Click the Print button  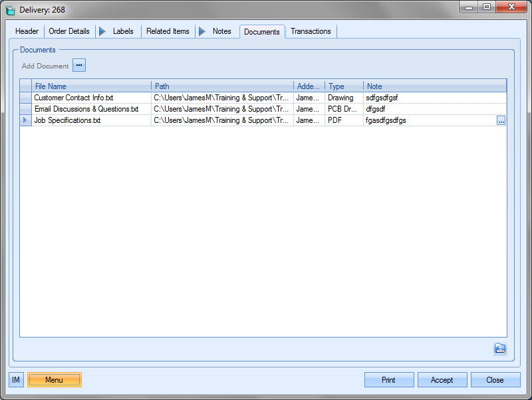[x=389, y=379]
